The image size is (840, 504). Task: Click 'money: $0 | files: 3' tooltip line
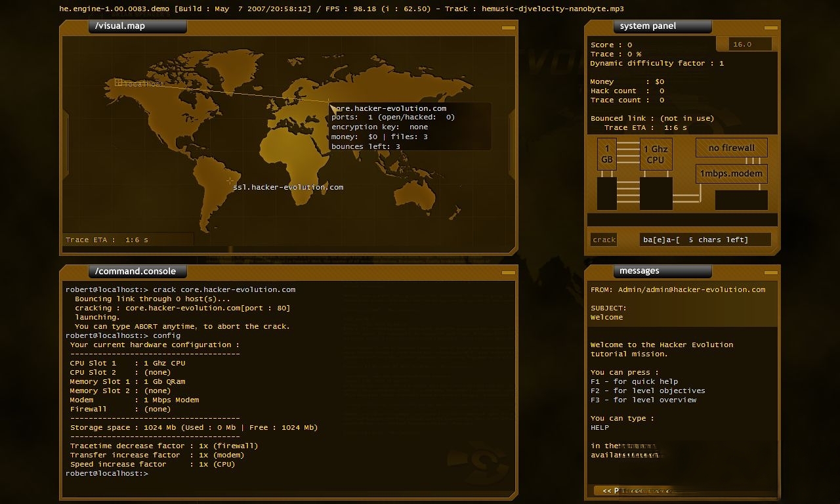pyautogui.click(x=379, y=136)
